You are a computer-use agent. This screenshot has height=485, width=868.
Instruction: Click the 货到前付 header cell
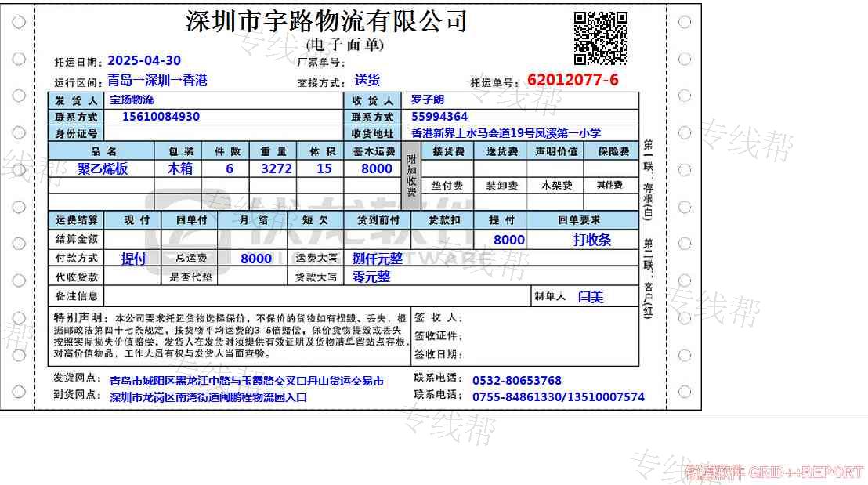pyautogui.click(x=378, y=220)
